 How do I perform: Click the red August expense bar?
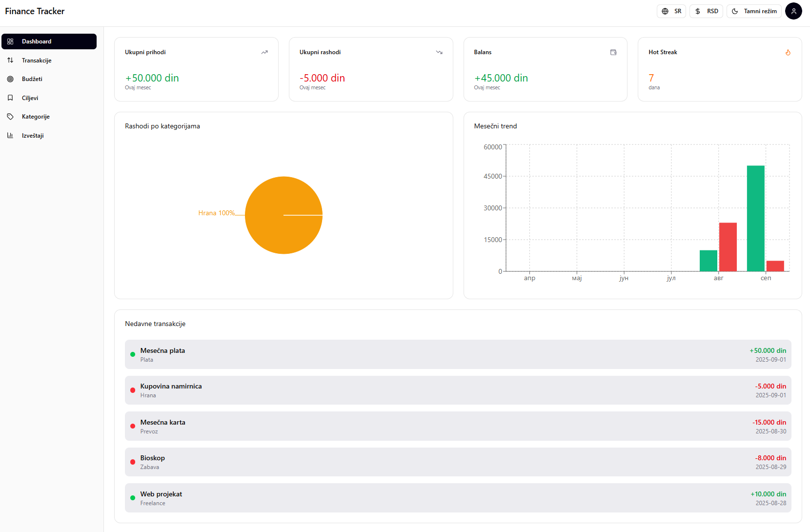[728, 246]
